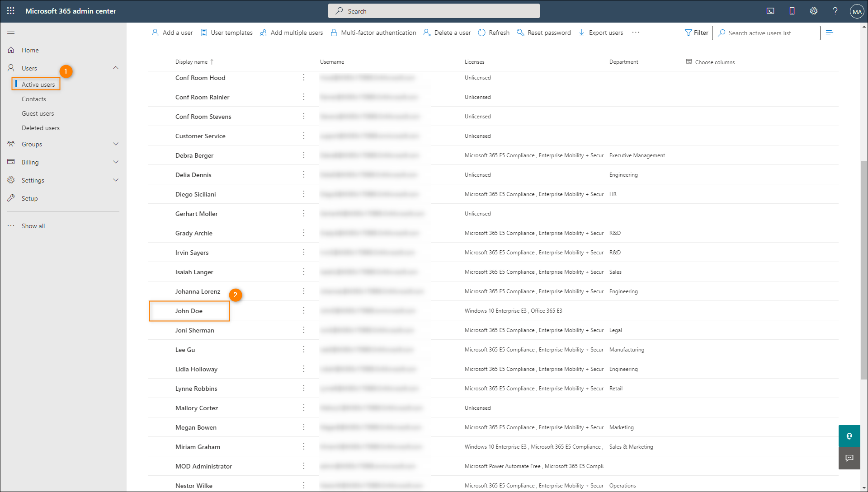The height and width of the screenshot is (492, 868).
Task: Click Delete a user
Action: 447,33
